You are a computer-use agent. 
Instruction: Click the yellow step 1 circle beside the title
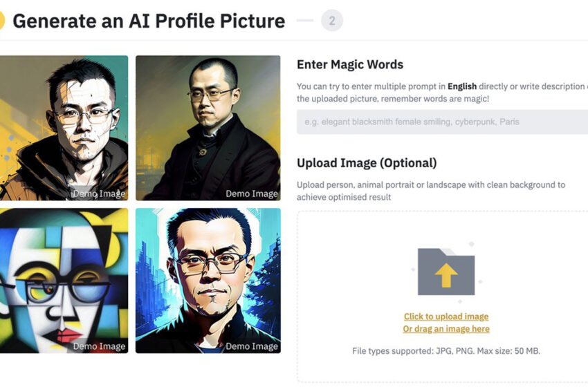tap(2, 21)
